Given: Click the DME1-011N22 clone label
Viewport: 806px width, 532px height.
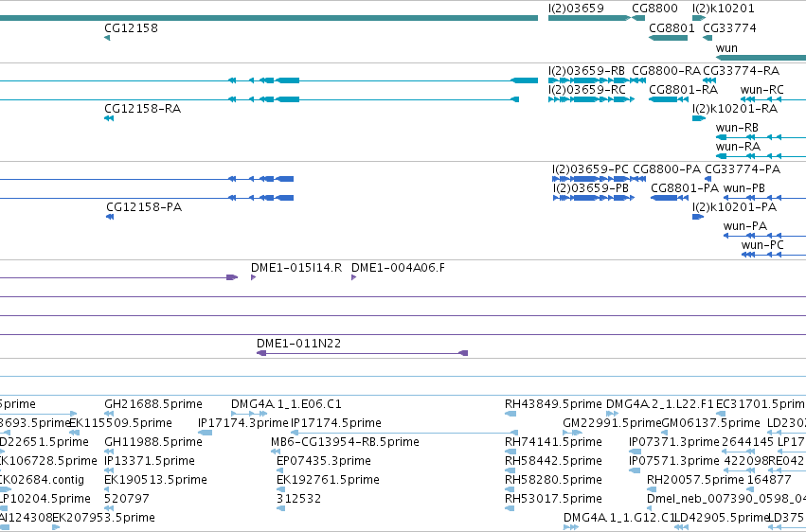Looking at the screenshot, I should [298, 343].
